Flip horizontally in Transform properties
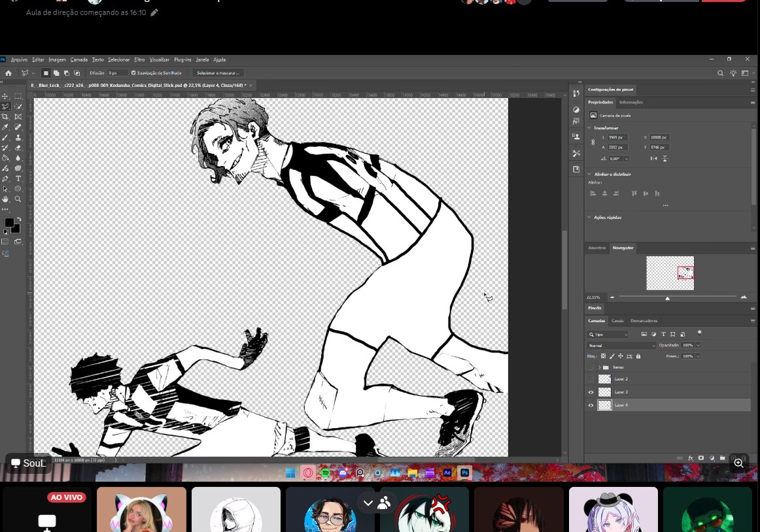This screenshot has height=532, width=760. (653, 158)
